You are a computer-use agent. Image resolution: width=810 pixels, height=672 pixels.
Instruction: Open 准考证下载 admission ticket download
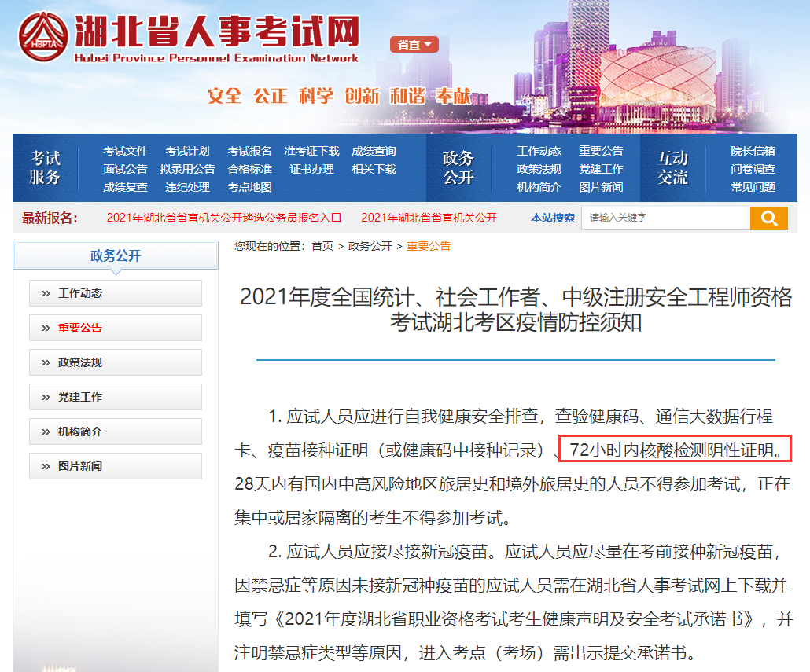pos(311,151)
